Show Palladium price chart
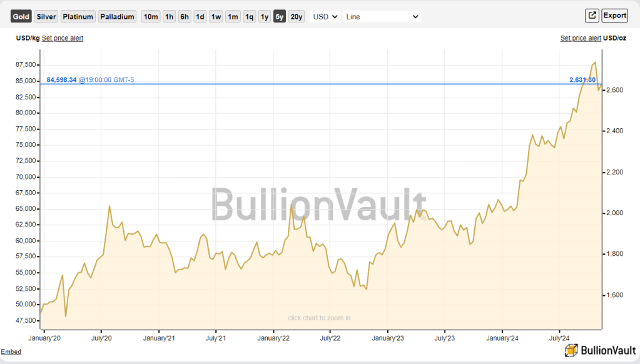Viewport: 640px width, 364px height. (118, 17)
